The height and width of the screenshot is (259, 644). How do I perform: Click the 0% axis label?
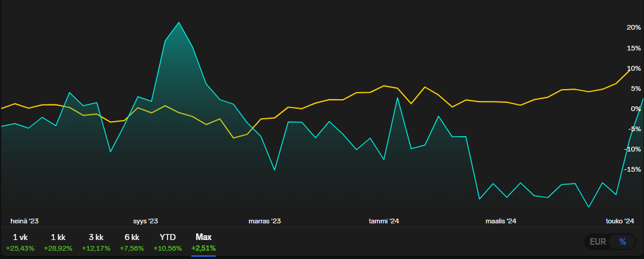point(635,108)
